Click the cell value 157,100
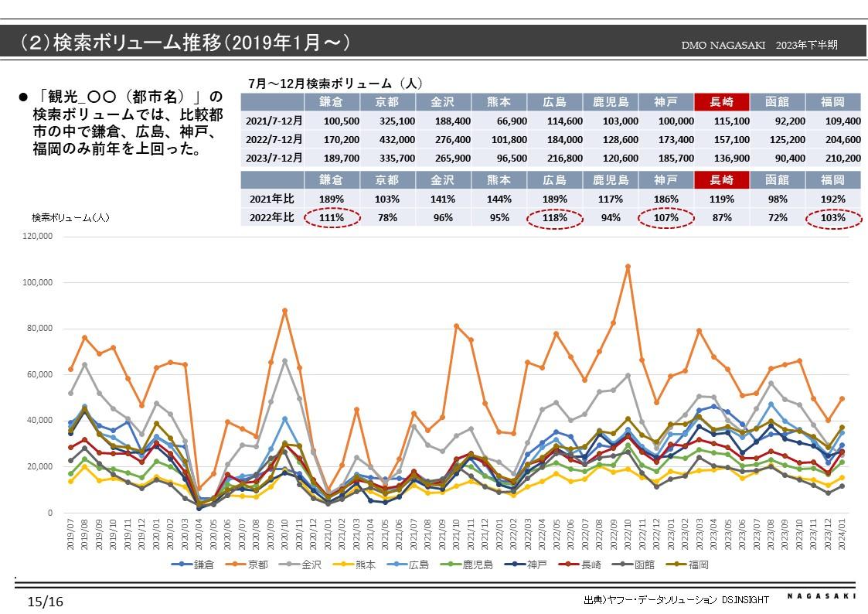868x614 pixels. tap(732, 140)
